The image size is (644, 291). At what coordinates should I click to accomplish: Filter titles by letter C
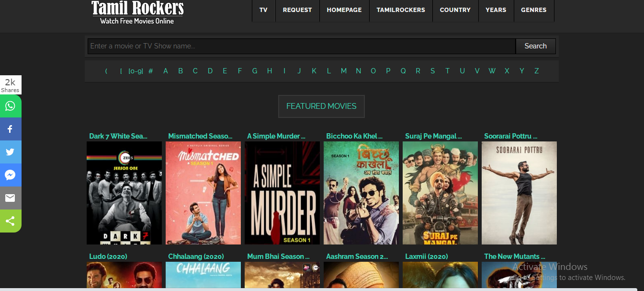pyautogui.click(x=195, y=71)
